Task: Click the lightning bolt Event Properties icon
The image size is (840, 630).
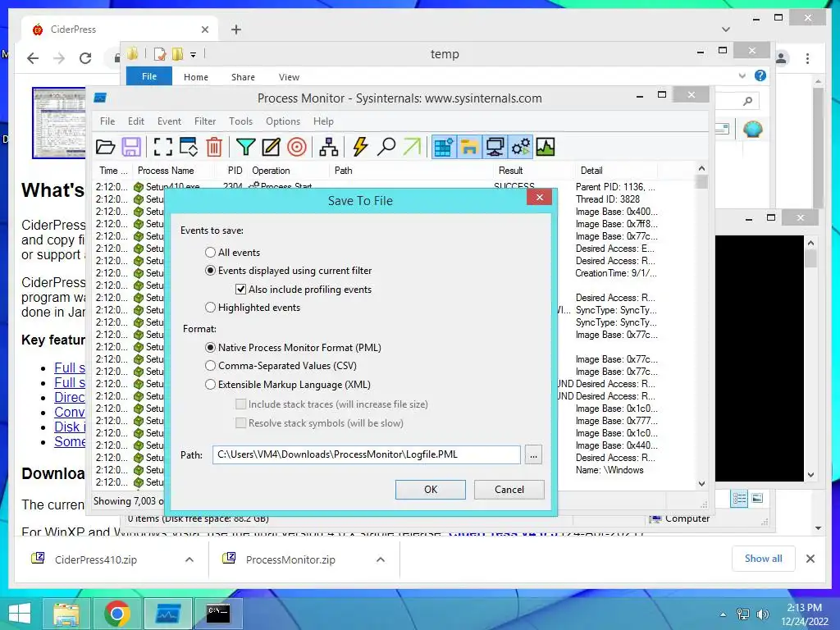Action: (x=360, y=147)
